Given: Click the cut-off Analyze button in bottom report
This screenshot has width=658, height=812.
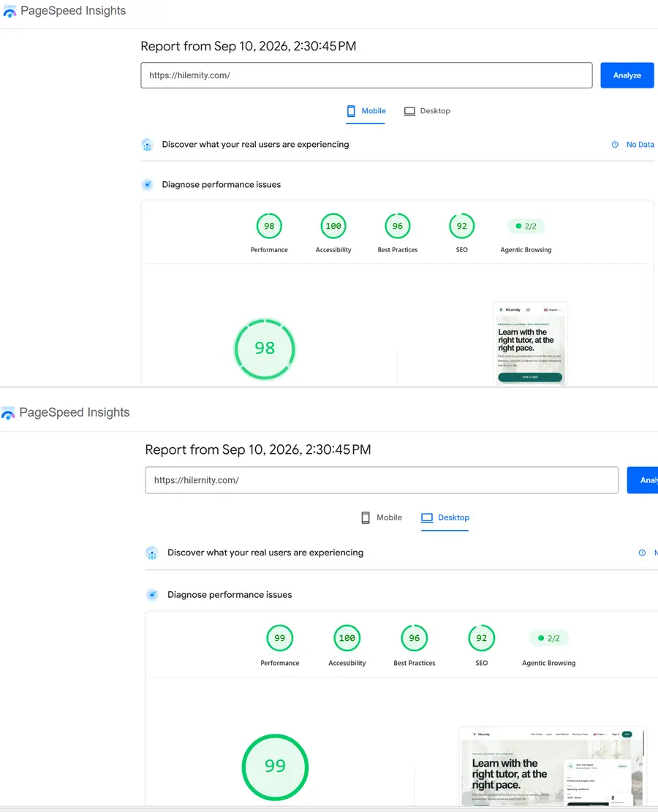Looking at the screenshot, I should (x=643, y=480).
